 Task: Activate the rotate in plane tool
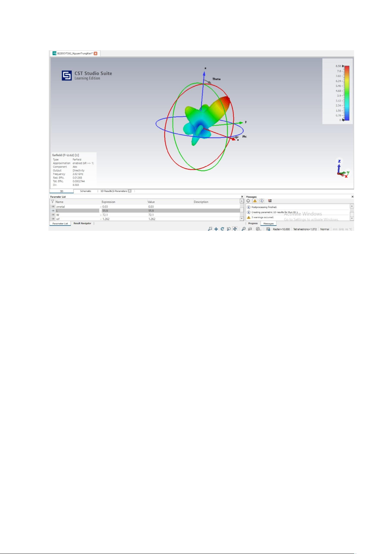click(235, 229)
